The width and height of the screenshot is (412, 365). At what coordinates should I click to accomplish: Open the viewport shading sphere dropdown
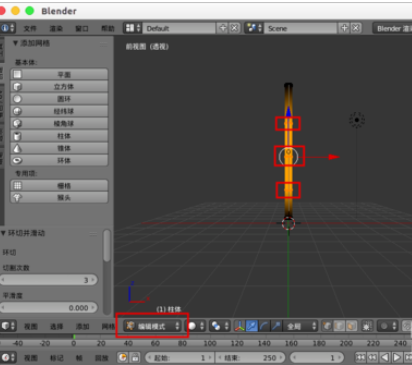click(x=196, y=326)
